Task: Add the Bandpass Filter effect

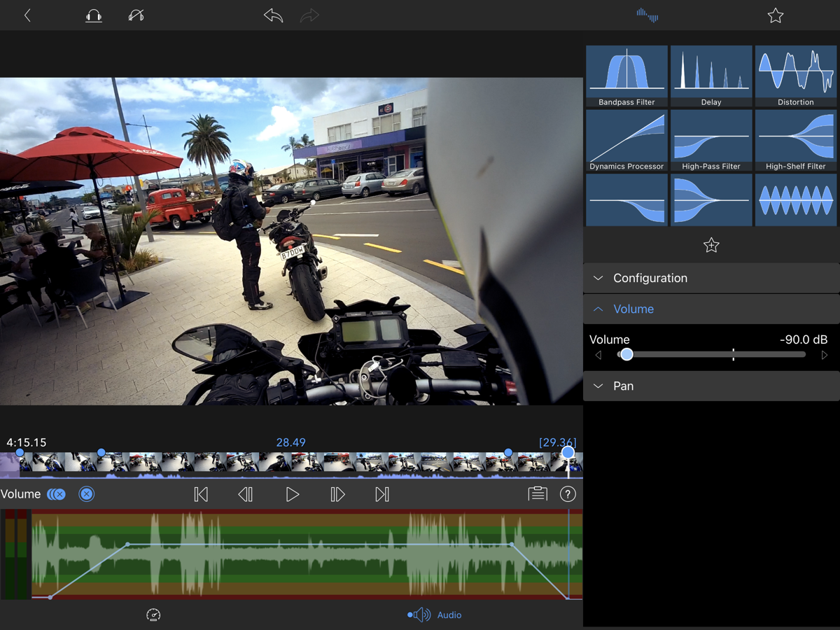Action: pos(626,76)
